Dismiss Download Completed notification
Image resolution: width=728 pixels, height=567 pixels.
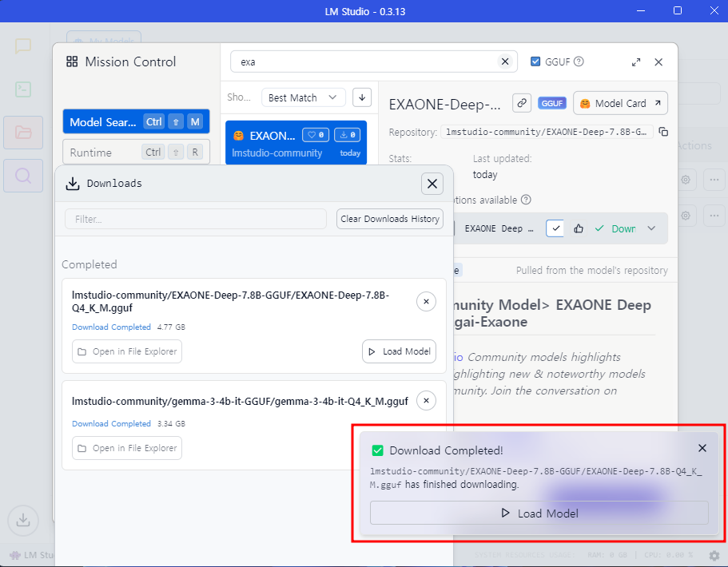coord(702,448)
